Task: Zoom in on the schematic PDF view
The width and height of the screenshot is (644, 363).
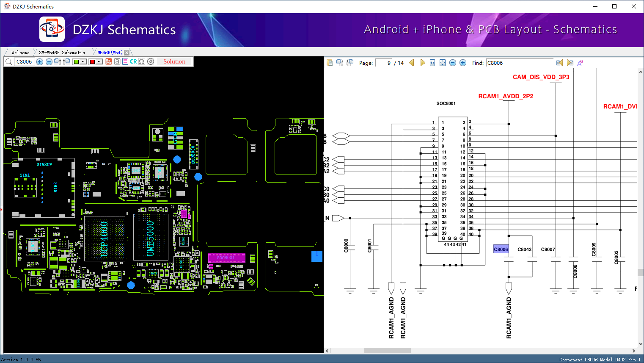Action: 463,63
